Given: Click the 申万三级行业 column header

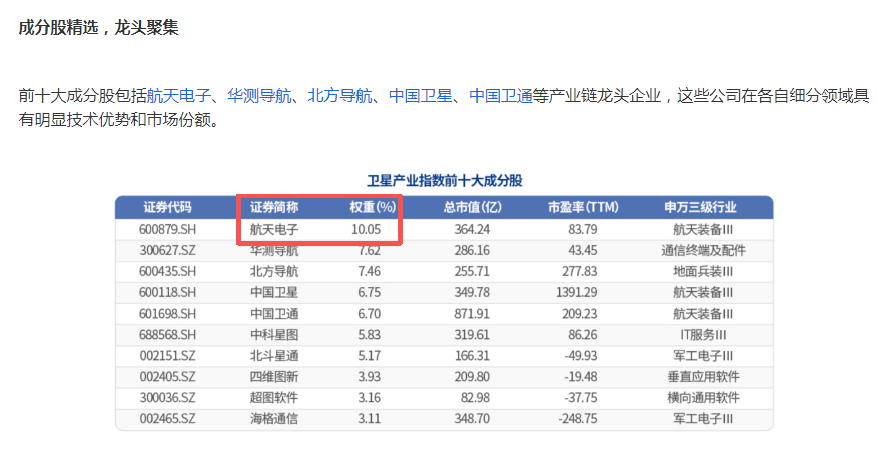Looking at the screenshot, I should point(700,207).
